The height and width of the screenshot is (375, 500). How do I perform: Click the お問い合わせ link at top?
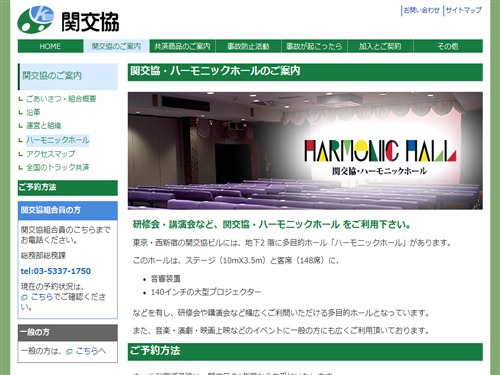coord(422,10)
